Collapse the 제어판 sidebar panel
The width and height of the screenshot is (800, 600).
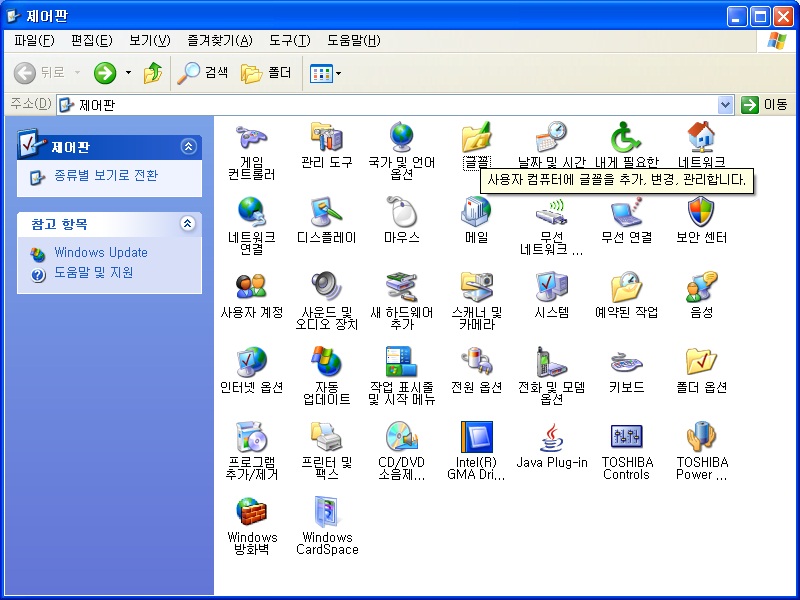point(188,147)
